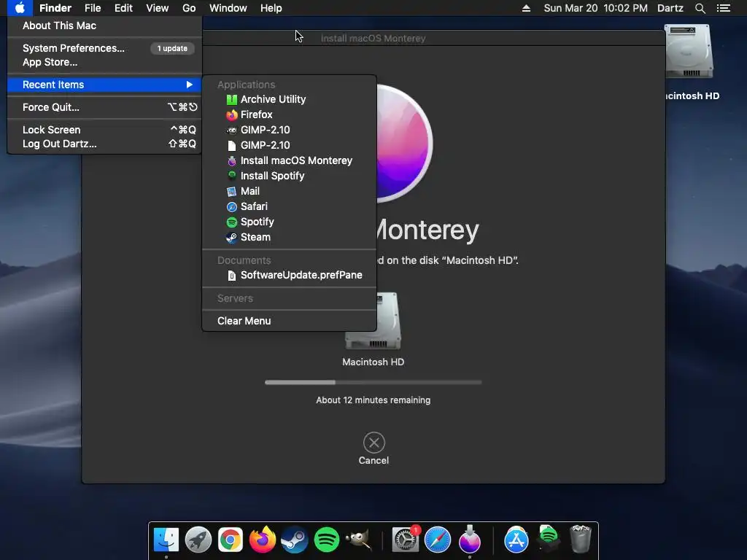Viewport: 747px width, 560px height.
Task: Open Safari compass in the Dock
Action: click(438, 540)
